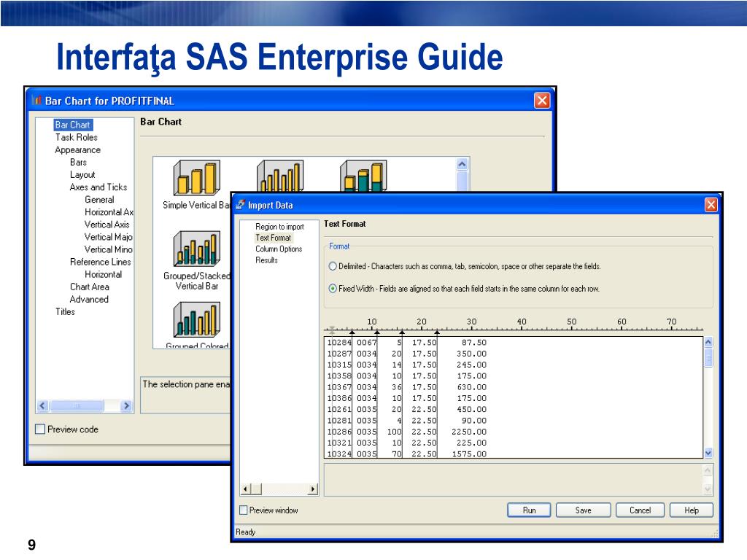
Task: Click scroll-down arrow of data preview
Action: click(x=708, y=453)
